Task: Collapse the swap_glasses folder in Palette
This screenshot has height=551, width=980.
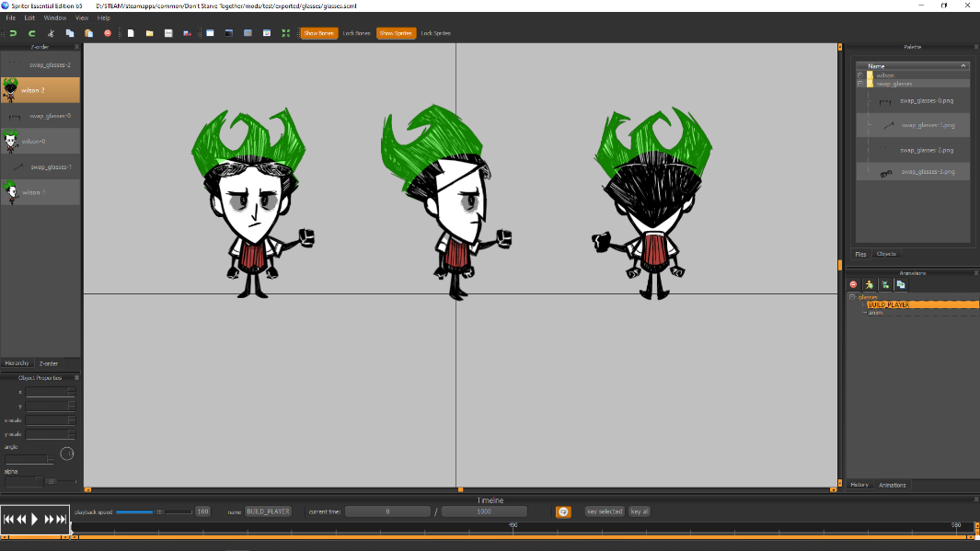Action: (x=860, y=83)
